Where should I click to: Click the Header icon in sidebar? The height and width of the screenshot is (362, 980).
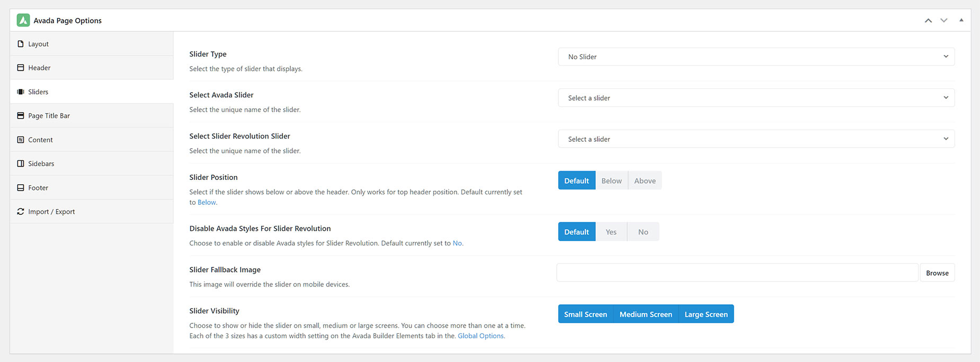21,68
